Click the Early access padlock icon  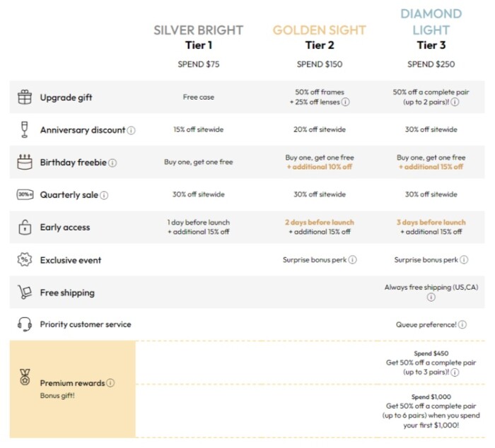[x=25, y=227]
